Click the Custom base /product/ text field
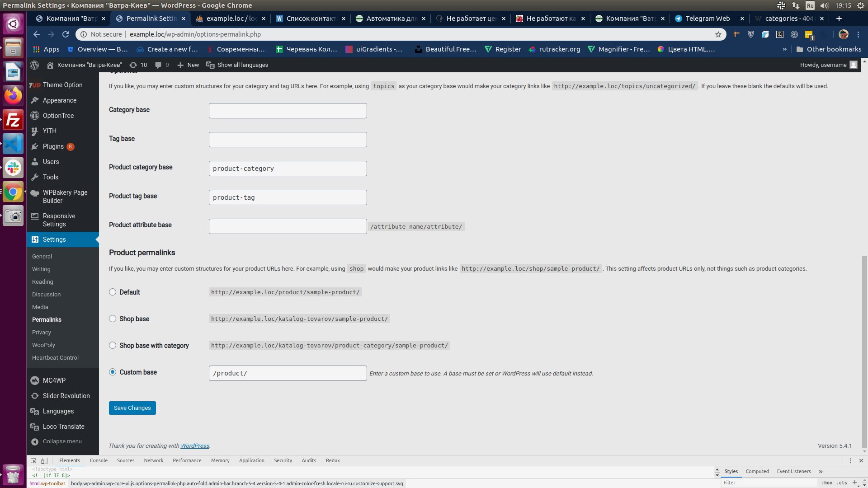This screenshot has height=488, width=868. (x=288, y=373)
